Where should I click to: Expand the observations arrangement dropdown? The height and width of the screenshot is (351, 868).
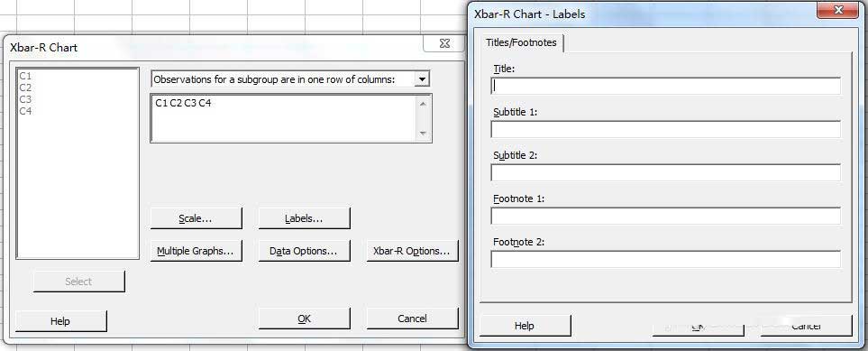coord(422,79)
